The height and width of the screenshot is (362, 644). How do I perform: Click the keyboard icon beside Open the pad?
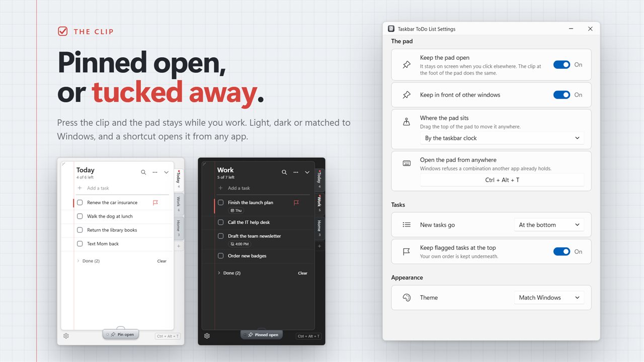click(x=407, y=163)
